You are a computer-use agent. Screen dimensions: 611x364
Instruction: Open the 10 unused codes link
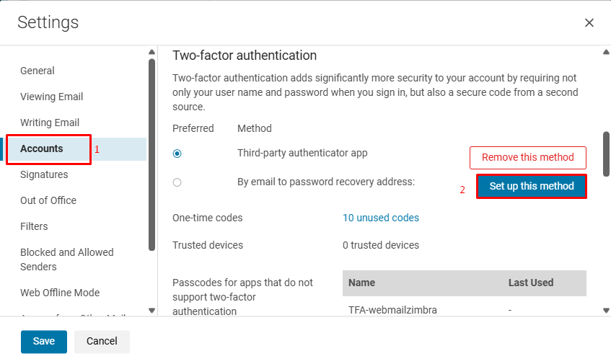click(x=381, y=218)
